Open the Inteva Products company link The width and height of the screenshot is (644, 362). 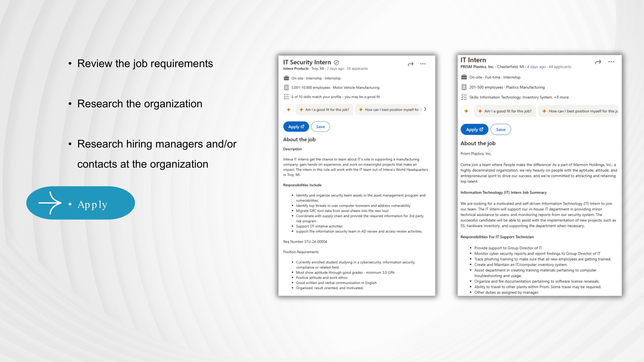coord(296,68)
